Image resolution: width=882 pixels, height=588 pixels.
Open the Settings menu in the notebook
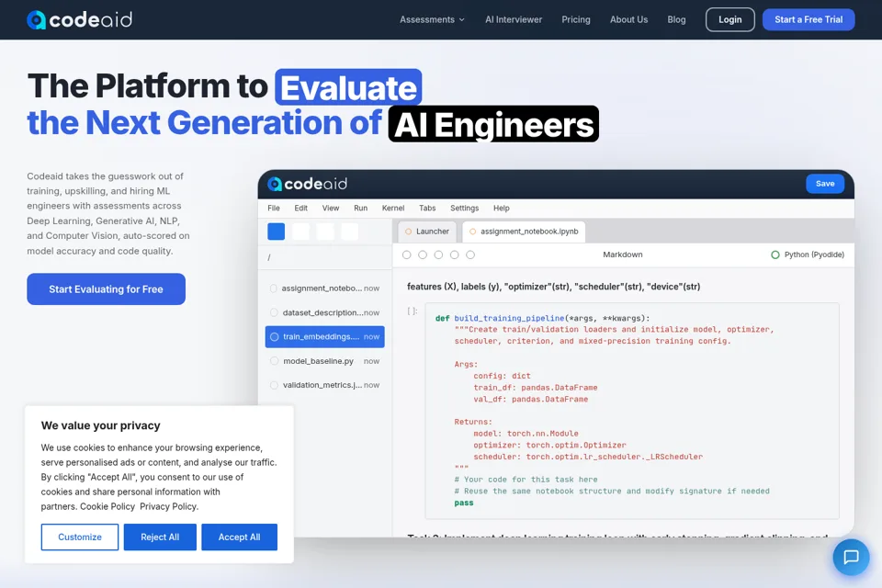pyautogui.click(x=464, y=209)
